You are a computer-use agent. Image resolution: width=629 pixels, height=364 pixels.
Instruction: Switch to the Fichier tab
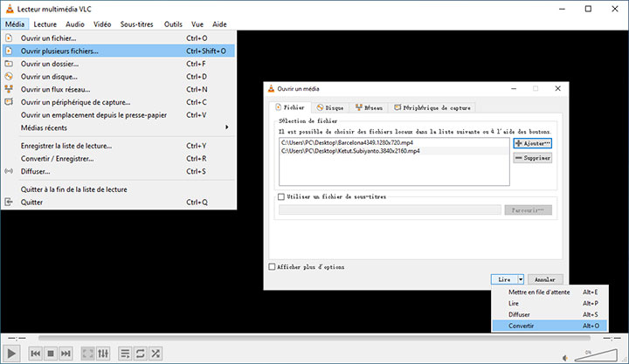[290, 107]
